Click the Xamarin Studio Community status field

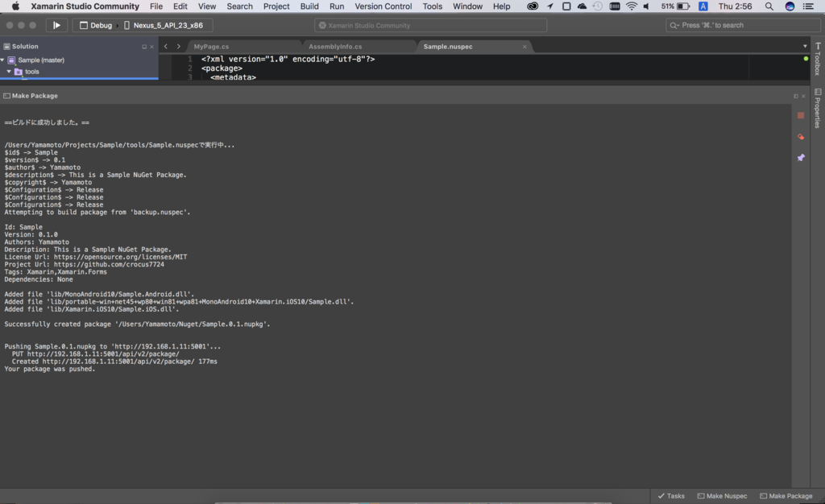430,25
